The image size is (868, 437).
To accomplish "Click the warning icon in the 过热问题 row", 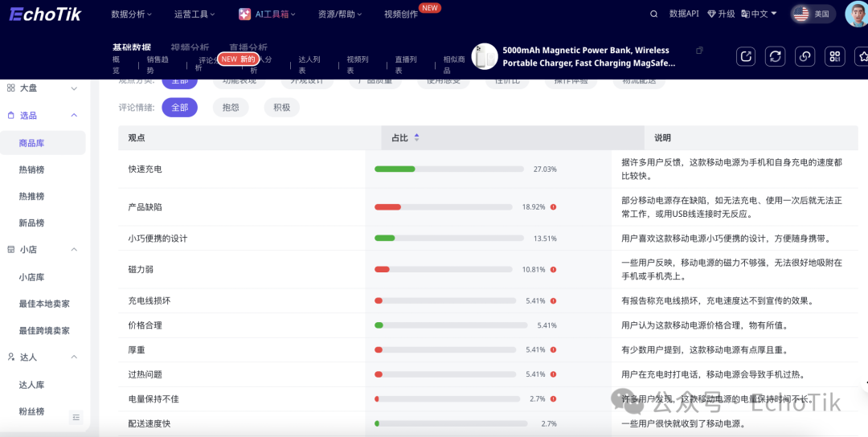I will (553, 374).
